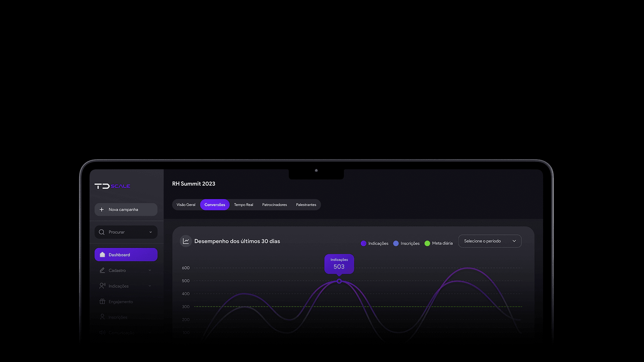Click the Engajamento gift icon
Screen dimensions: 644x362
[x=102, y=301]
